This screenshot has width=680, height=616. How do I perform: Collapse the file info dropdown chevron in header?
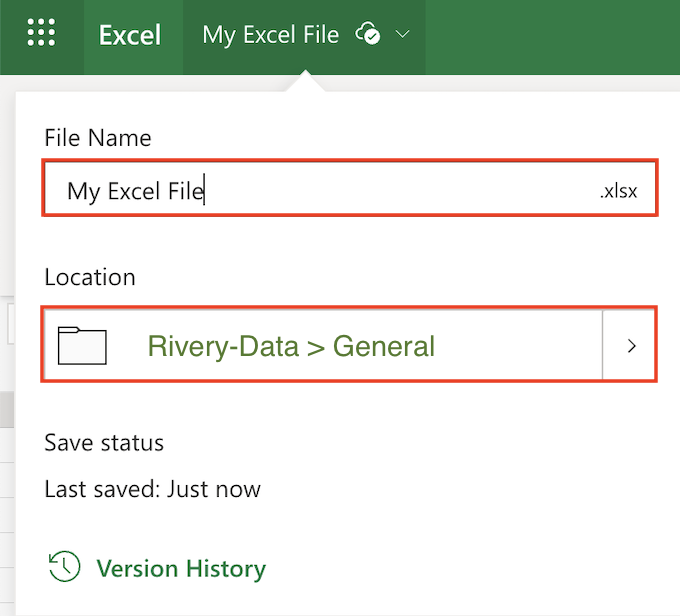(402, 34)
